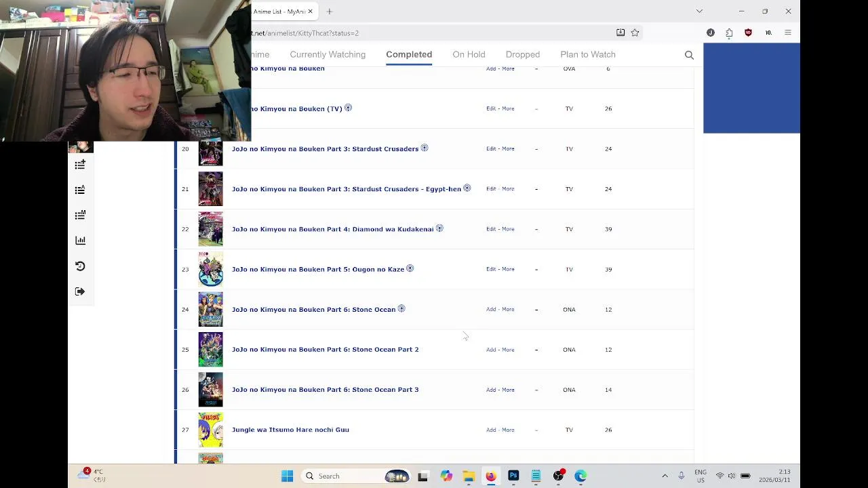Click the round J extension icon in toolbar
Viewport: 868px width, 488px height.
[x=710, y=33]
